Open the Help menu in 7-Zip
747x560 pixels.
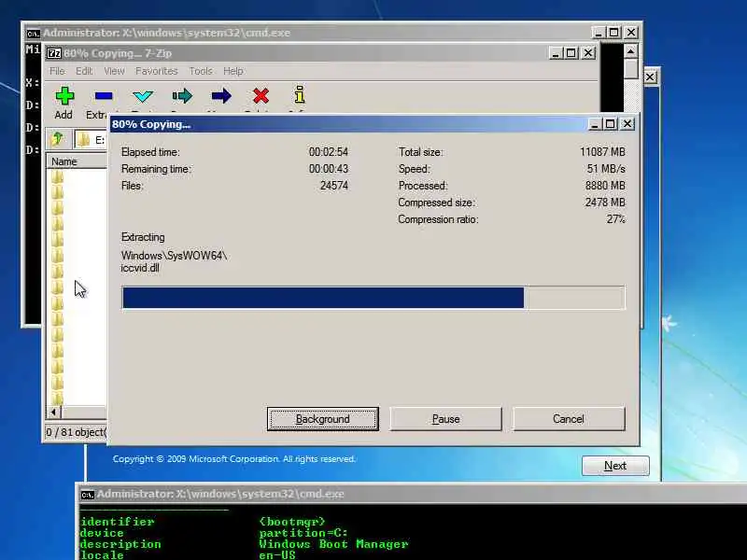point(233,71)
